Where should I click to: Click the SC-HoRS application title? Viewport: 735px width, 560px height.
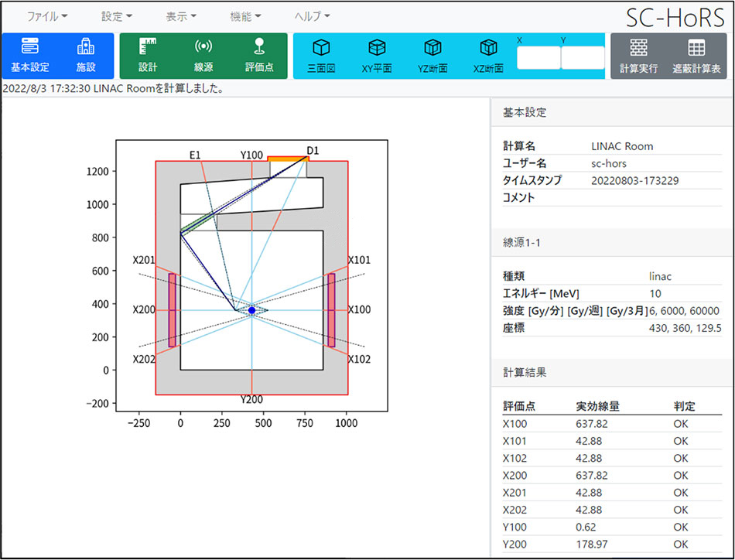675,17
